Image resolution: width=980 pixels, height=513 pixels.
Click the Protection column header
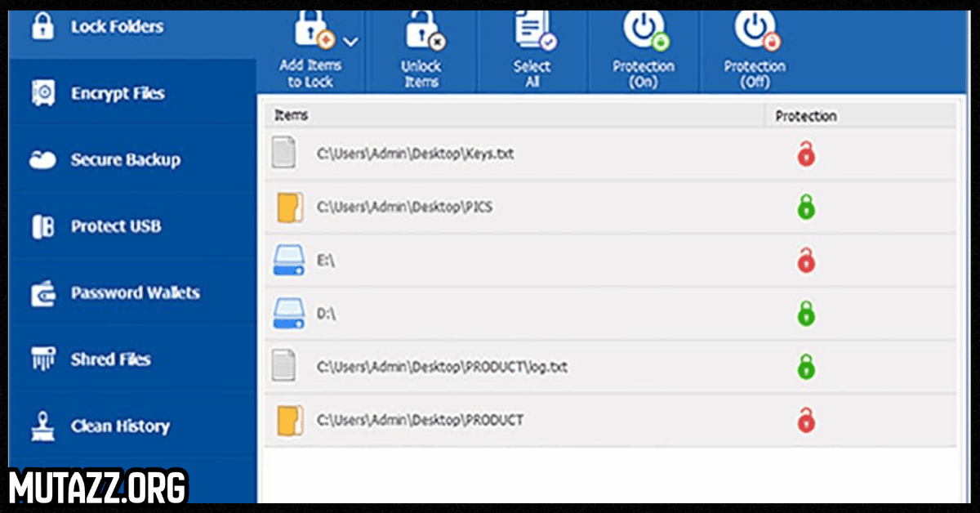click(805, 116)
